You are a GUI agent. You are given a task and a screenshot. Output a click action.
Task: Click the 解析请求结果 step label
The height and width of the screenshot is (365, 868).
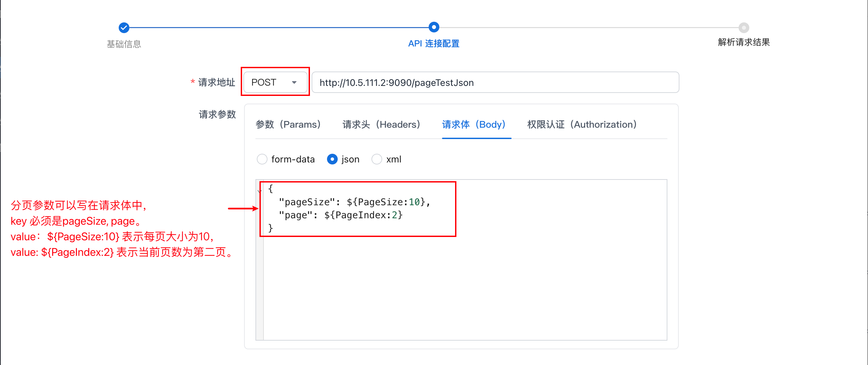[x=743, y=42]
